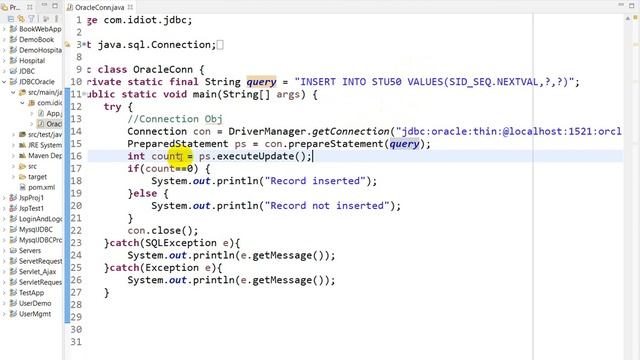Expand the JDBC project
640x360 pixels.
(4, 71)
